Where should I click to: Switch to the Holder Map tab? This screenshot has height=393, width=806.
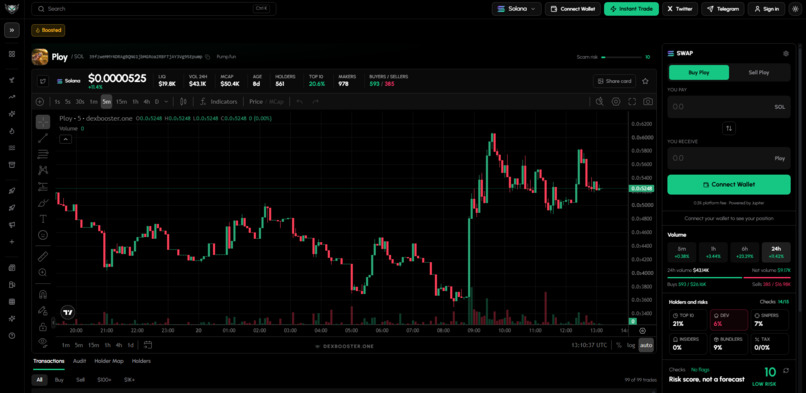pos(109,361)
